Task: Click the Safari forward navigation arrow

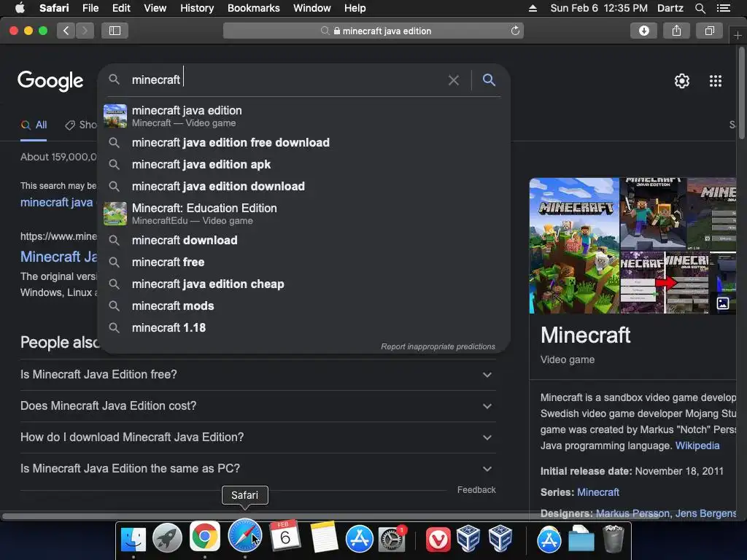Action: point(85,31)
